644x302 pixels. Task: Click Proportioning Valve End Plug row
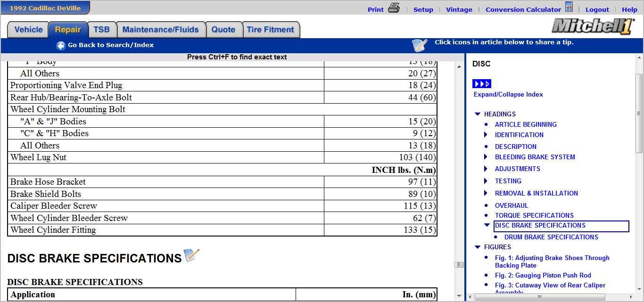pos(223,85)
